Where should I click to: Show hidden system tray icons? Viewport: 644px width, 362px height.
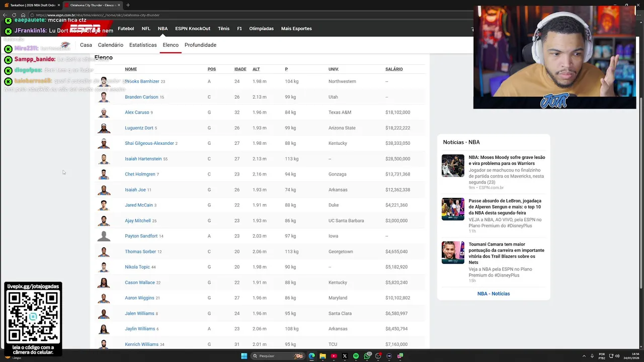click(584, 356)
